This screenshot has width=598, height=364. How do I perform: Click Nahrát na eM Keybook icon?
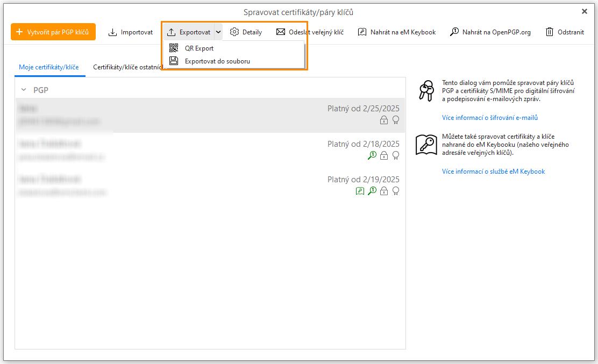[x=362, y=32]
